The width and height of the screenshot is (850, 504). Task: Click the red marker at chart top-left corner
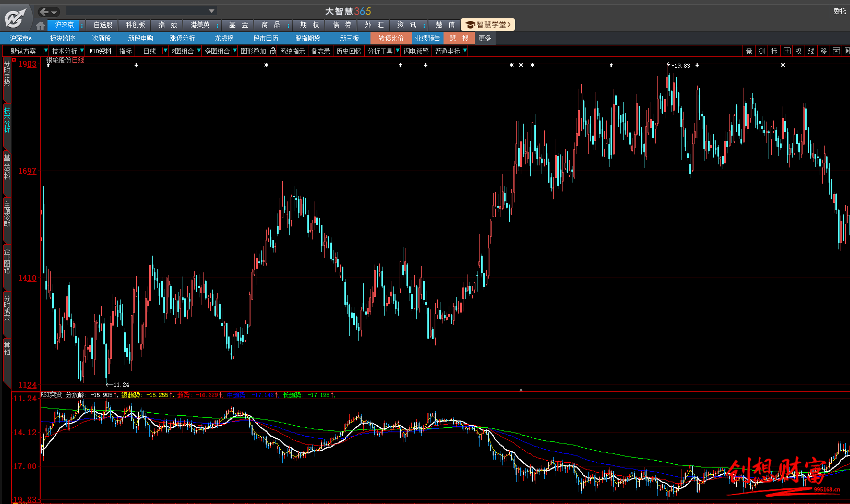click(x=14, y=60)
